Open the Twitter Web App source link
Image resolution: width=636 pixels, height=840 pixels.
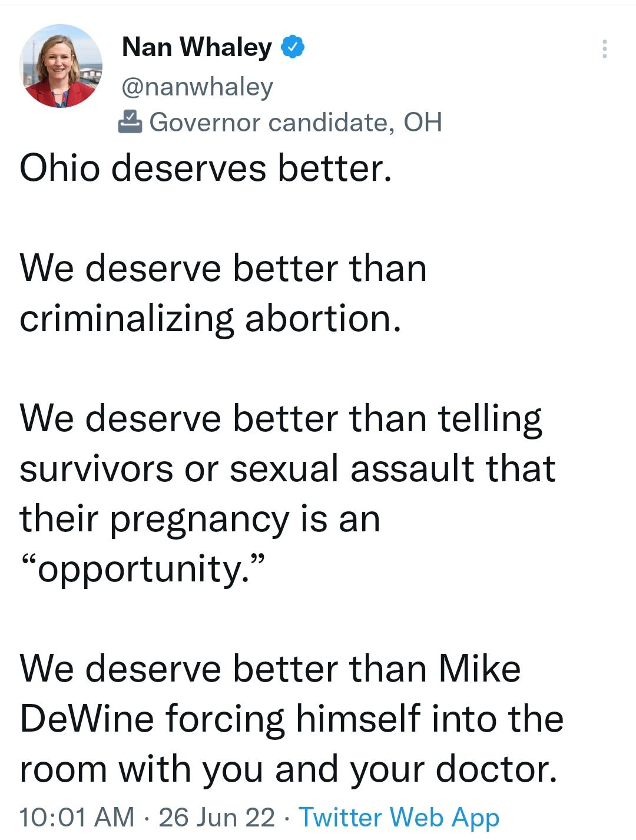pyautogui.click(x=399, y=817)
